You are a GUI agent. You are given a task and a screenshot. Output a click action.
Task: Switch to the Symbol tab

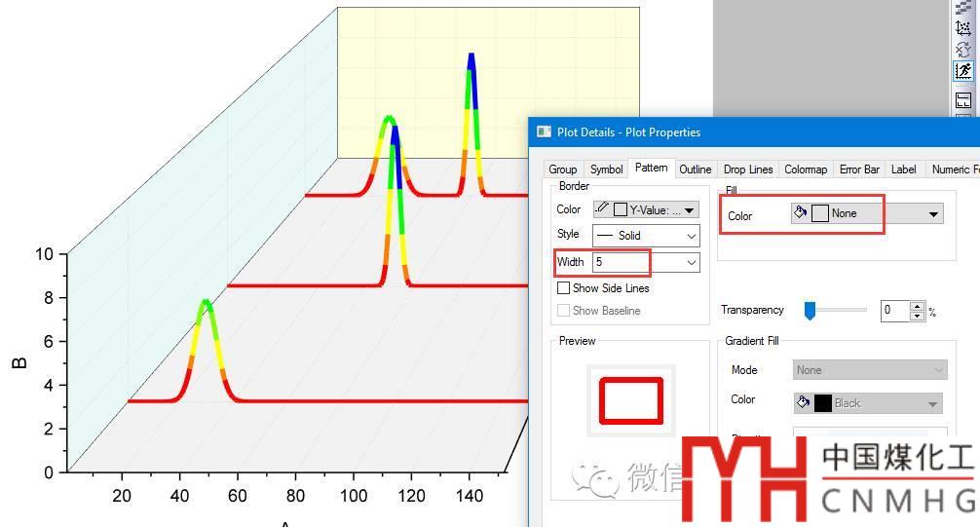(x=606, y=169)
